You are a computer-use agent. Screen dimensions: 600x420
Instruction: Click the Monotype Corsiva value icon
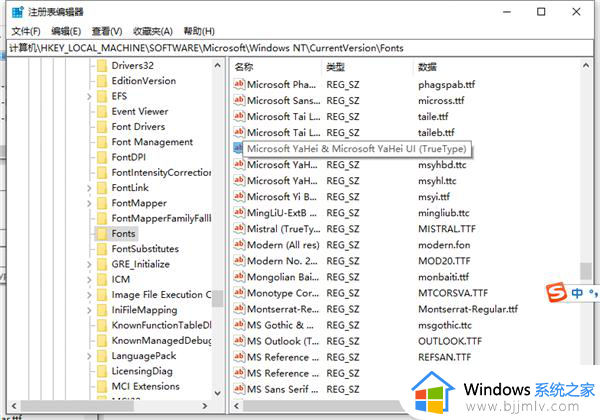pos(239,293)
